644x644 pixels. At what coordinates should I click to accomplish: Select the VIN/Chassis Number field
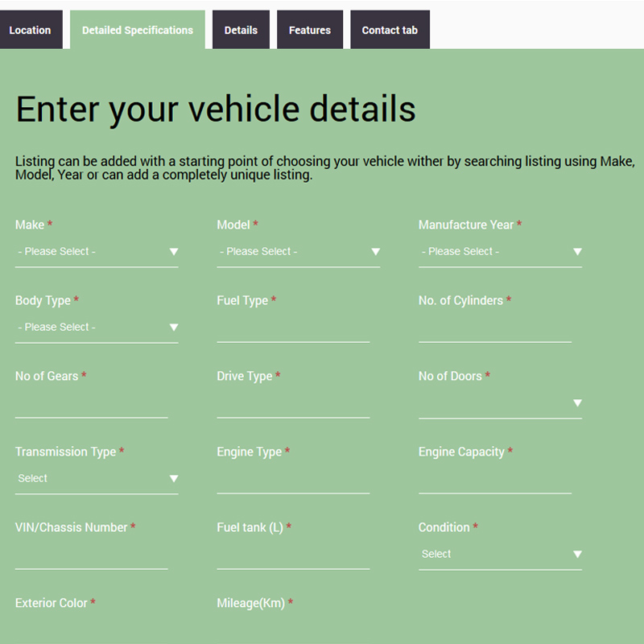(x=92, y=555)
